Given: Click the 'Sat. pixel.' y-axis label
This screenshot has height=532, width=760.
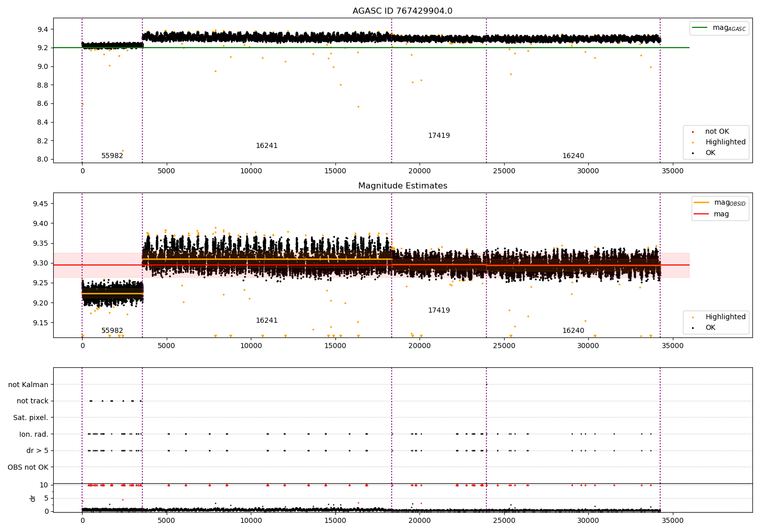Looking at the screenshot, I should 31,418.
